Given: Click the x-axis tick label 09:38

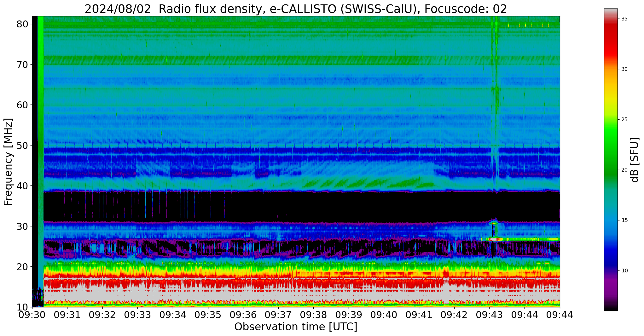Looking at the screenshot, I should click(313, 315).
